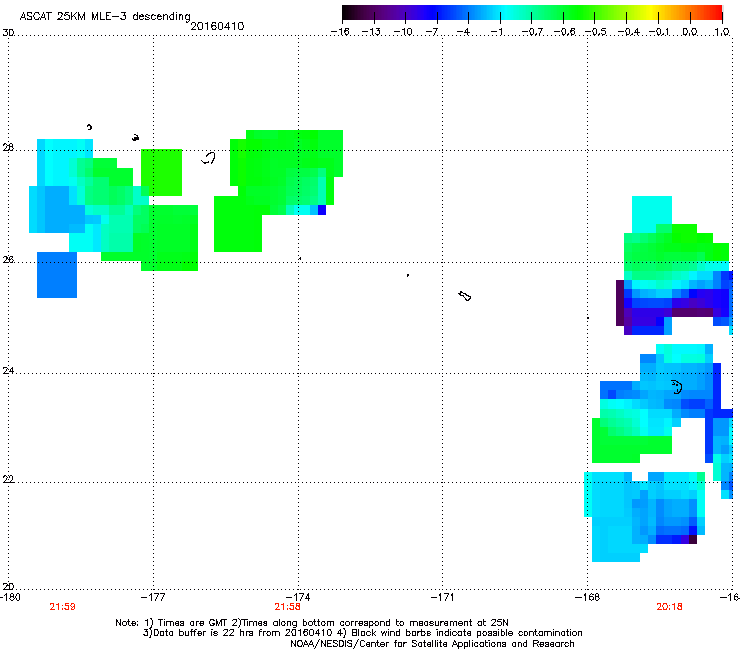Click the color scale value 0.0

[690, 32]
